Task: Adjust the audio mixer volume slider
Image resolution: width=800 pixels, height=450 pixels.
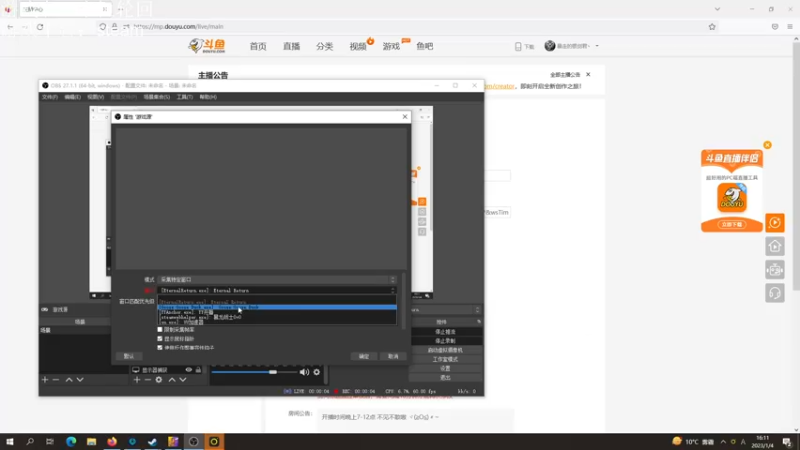Action: point(255,372)
